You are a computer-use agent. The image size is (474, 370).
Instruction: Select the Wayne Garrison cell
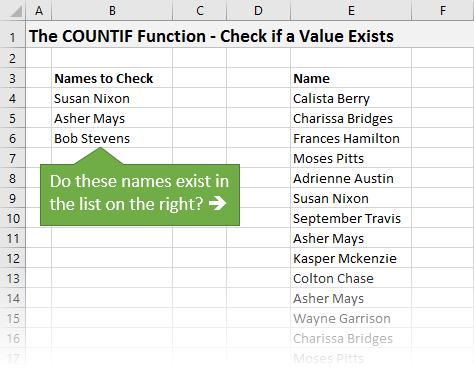(351, 319)
